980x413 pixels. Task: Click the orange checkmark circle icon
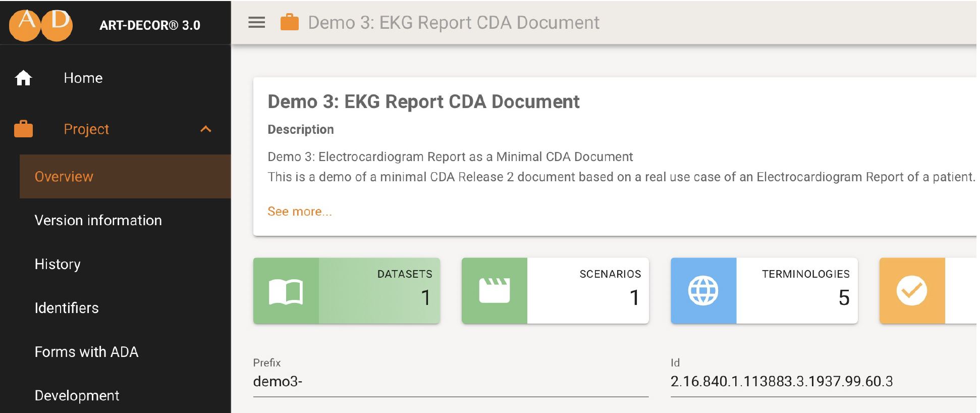pos(911,291)
